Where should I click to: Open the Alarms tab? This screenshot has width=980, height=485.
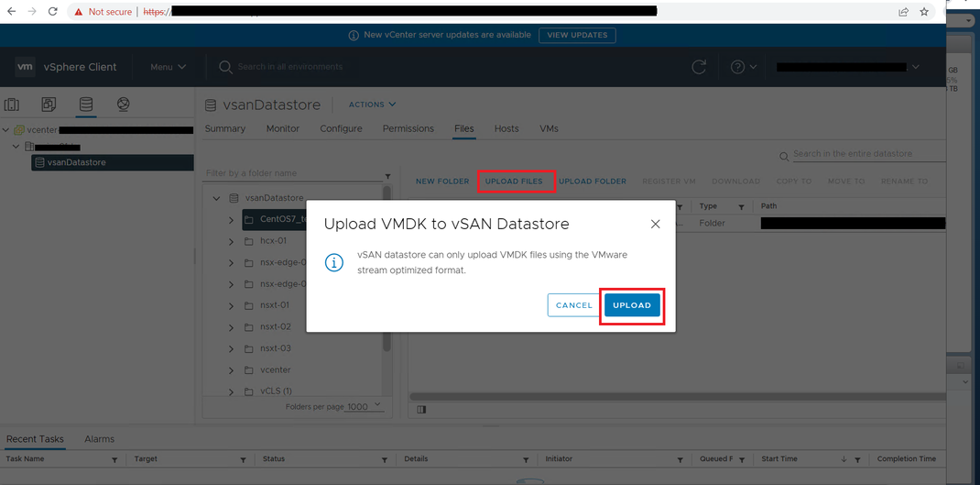pos(100,439)
